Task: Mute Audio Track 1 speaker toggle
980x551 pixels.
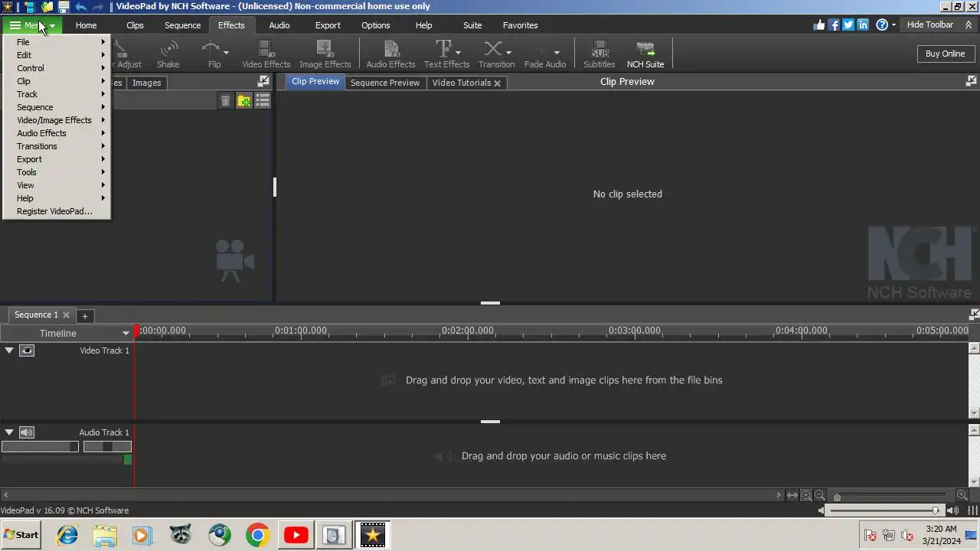Action: [x=27, y=432]
